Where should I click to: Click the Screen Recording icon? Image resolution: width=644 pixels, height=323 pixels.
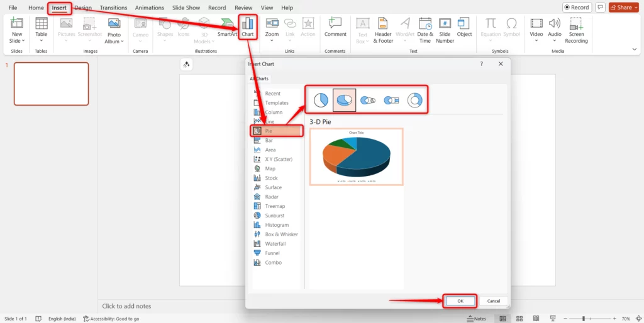(x=576, y=30)
